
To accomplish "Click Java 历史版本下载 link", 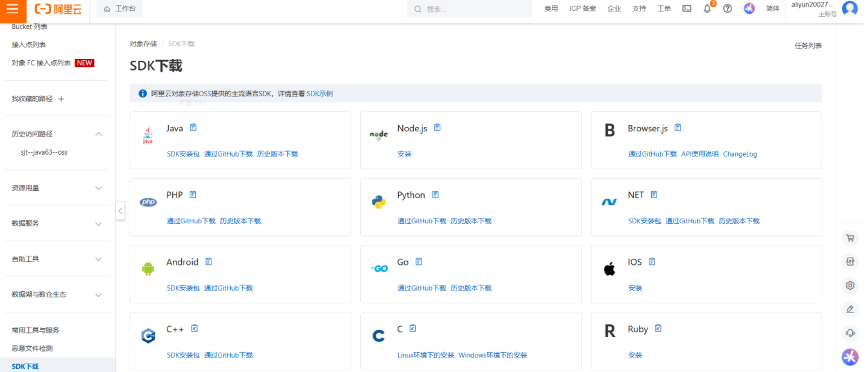I will coord(277,154).
